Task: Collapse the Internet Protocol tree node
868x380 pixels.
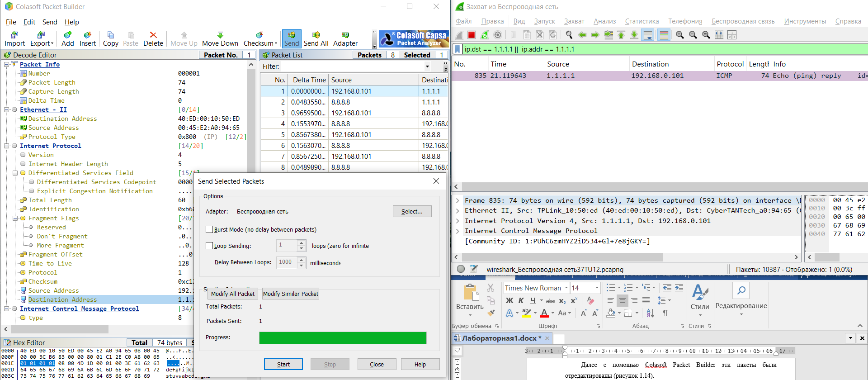Action: click(x=6, y=146)
